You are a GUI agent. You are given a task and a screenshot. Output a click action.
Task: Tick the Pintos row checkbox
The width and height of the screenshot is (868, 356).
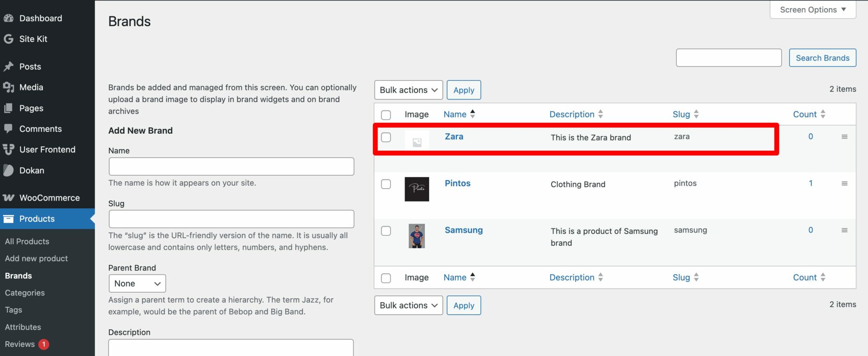tap(386, 184)
